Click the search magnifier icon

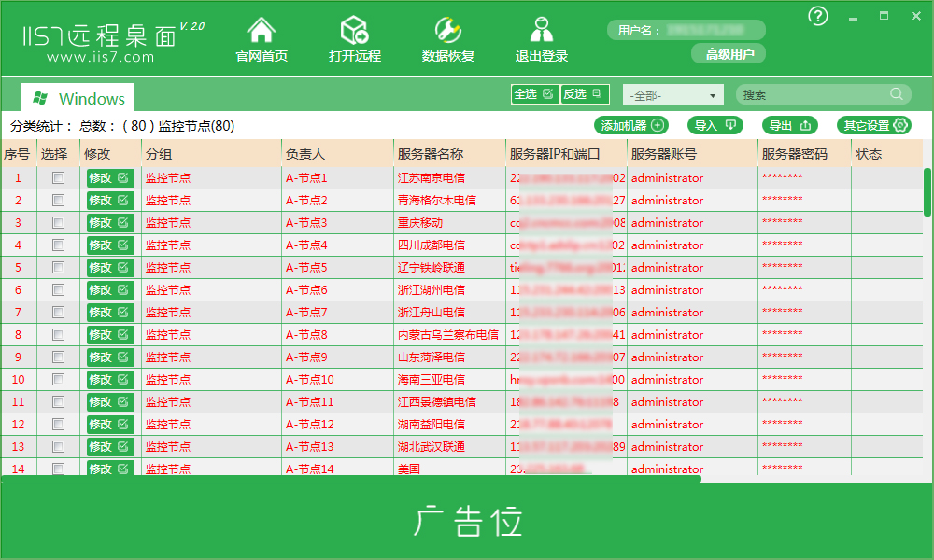(897, 94)
